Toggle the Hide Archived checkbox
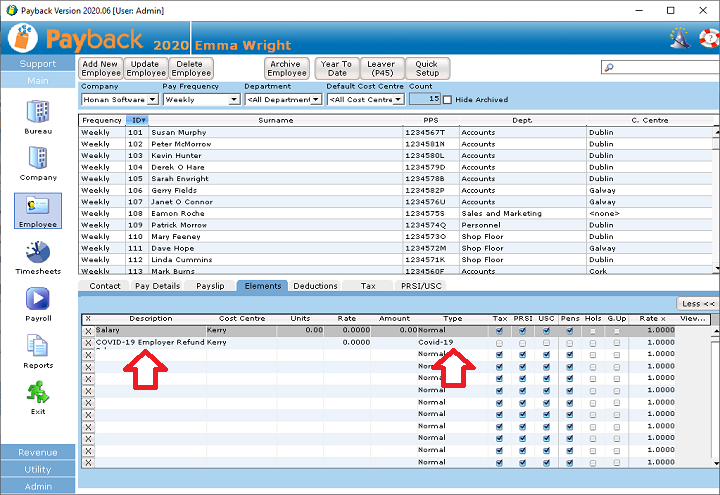The height and width of the screenshot is (495, 720). point(448,99)
